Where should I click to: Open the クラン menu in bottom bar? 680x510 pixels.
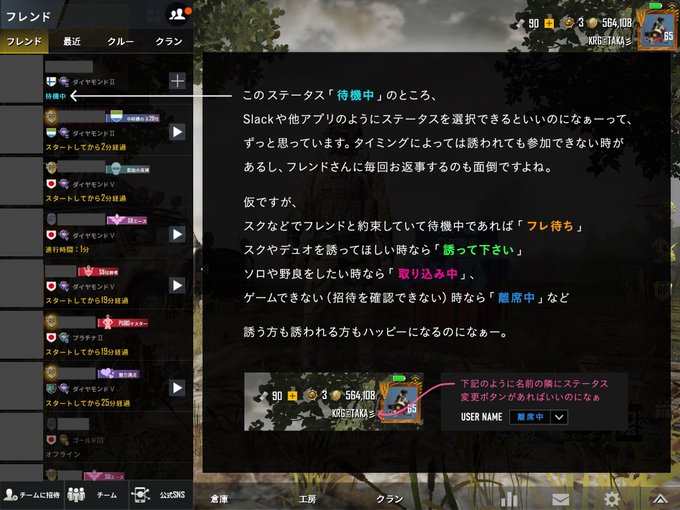click(389, 499)
